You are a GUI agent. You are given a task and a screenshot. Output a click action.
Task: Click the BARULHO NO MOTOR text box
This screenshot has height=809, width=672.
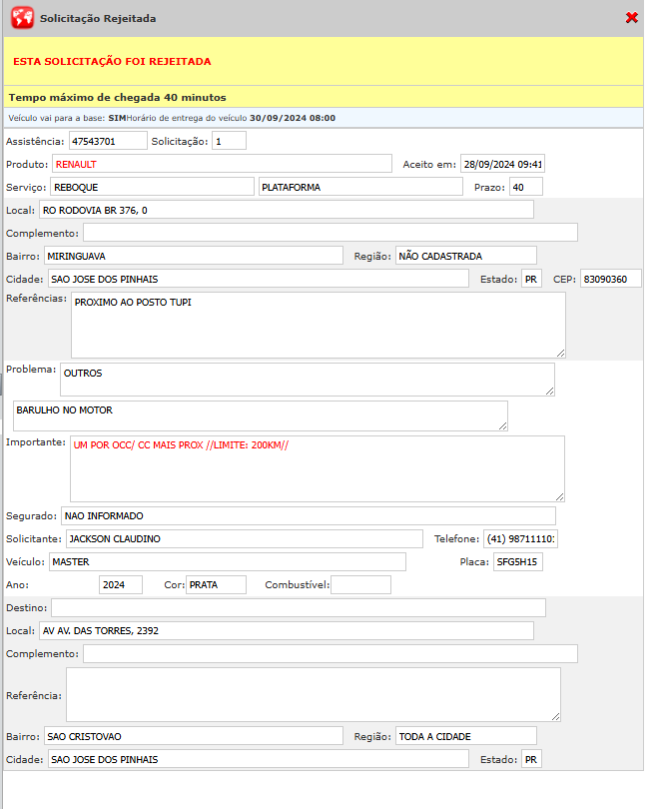260,415
